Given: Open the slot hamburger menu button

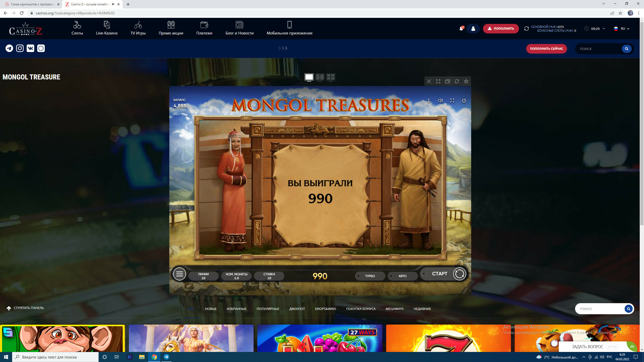Looking at the screenshot, I should pos(179,274).
